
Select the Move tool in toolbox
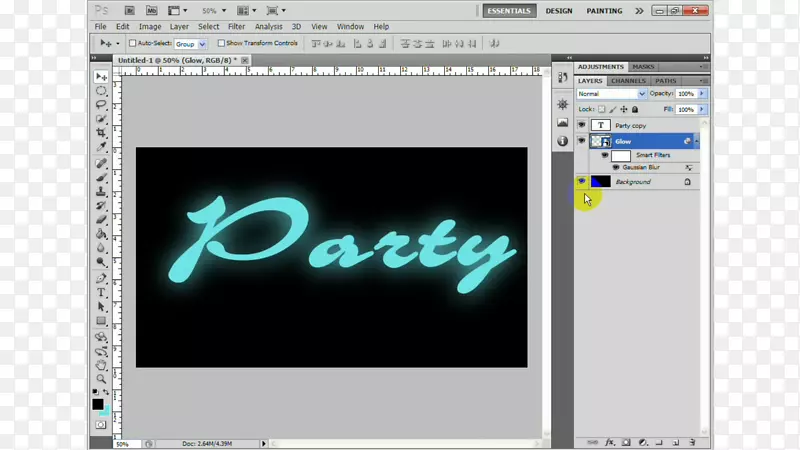[101, 77]
